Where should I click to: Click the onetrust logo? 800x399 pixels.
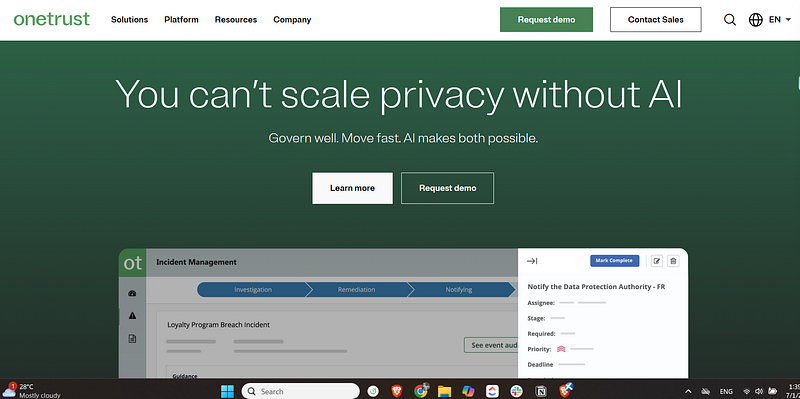pos(52,19)
